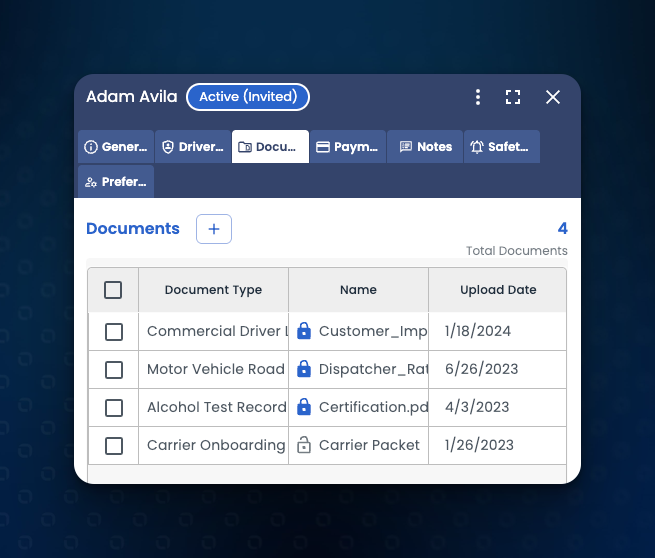Check the Motor Vehicle Road row checkbox
655x558 pixels.
(114, 370)
